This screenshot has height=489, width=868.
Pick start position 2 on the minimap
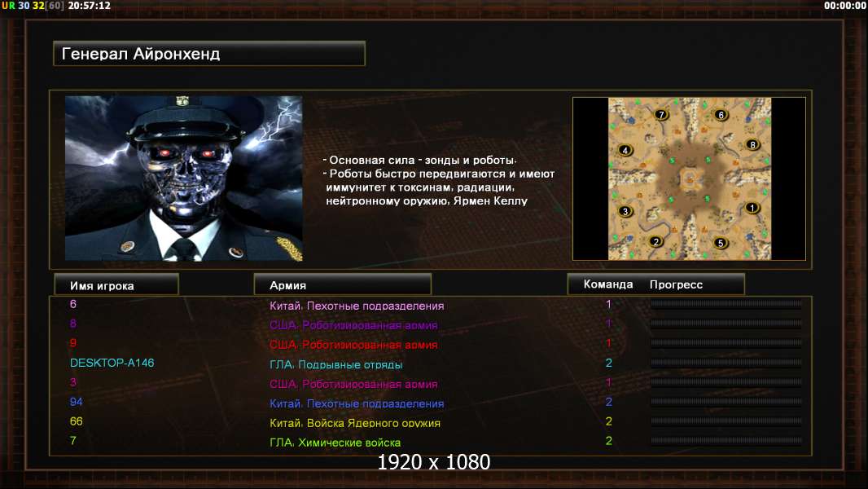click(656, 241)
